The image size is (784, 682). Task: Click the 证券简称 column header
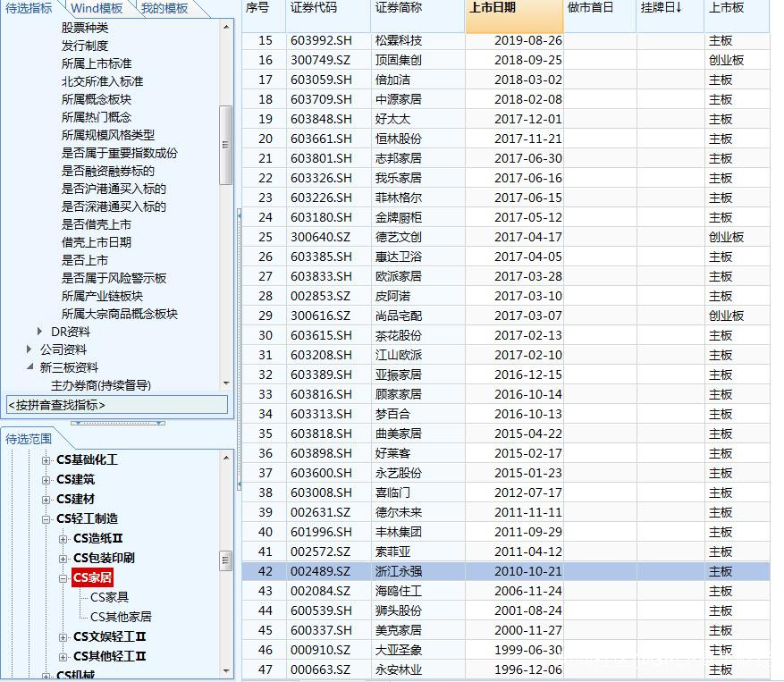[x=418, y=16]
